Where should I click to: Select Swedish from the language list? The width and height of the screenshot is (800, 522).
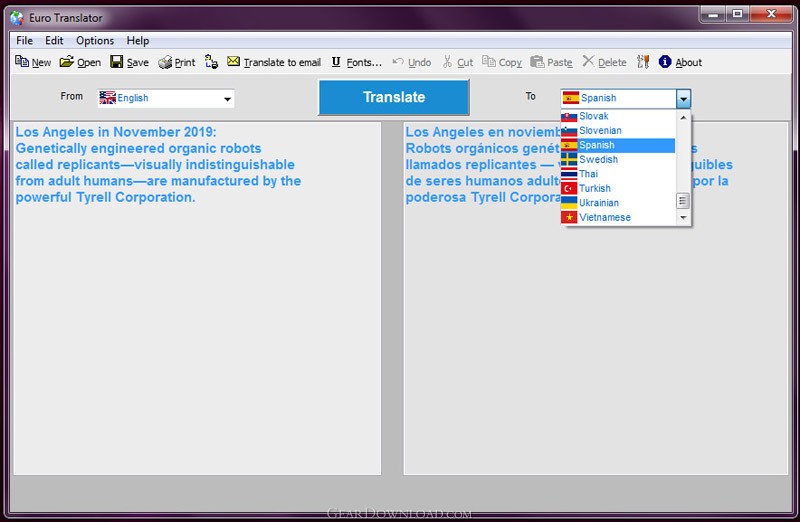[x=618, y=160]
